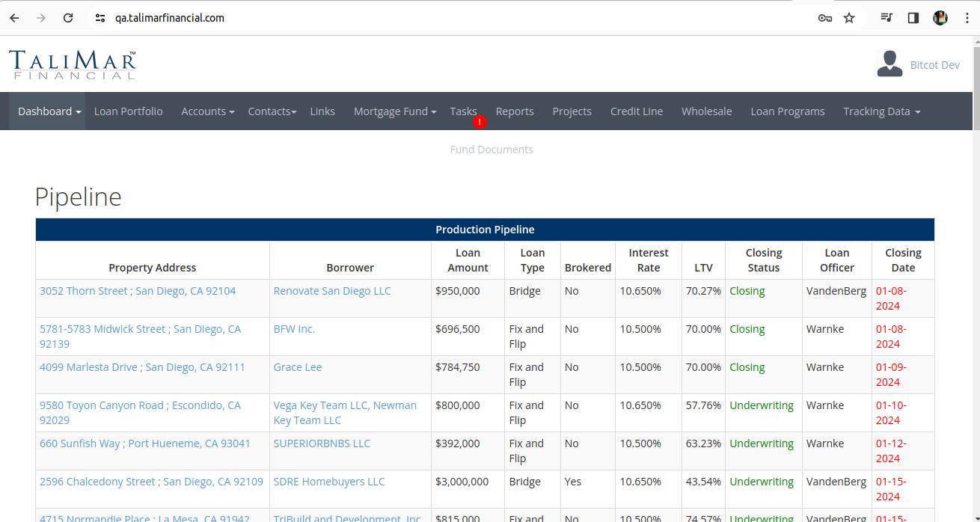Click the Chrome profile avatar
The width and height of the screenshot is (980, 522).
click(940, 18)
